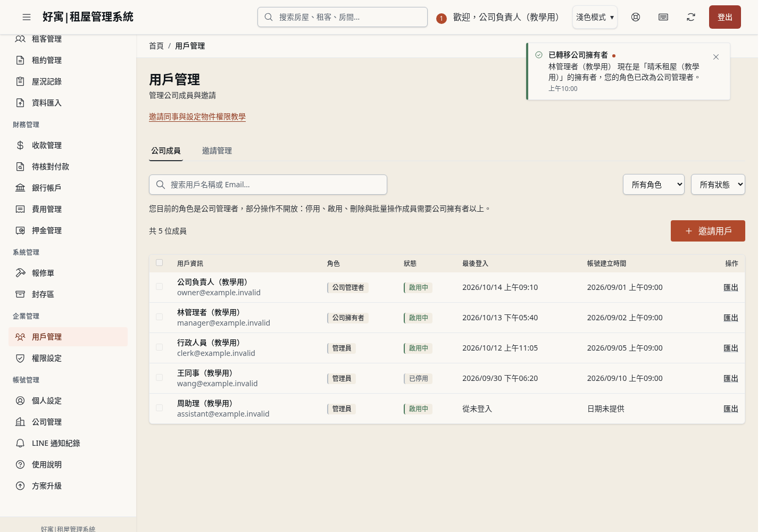Focus the global 搜索房屋、租客 search box
766x532 pixels.
pyautogui.click(x=343, y=17)
